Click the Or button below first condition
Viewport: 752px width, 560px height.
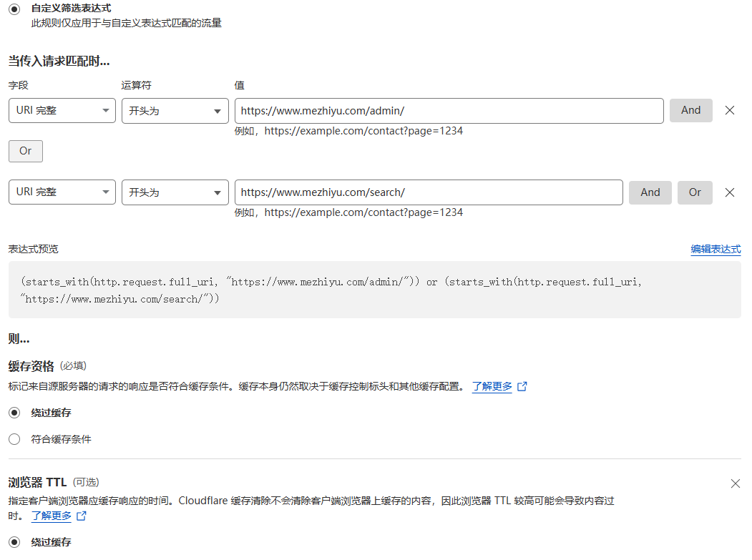[25, 151]
